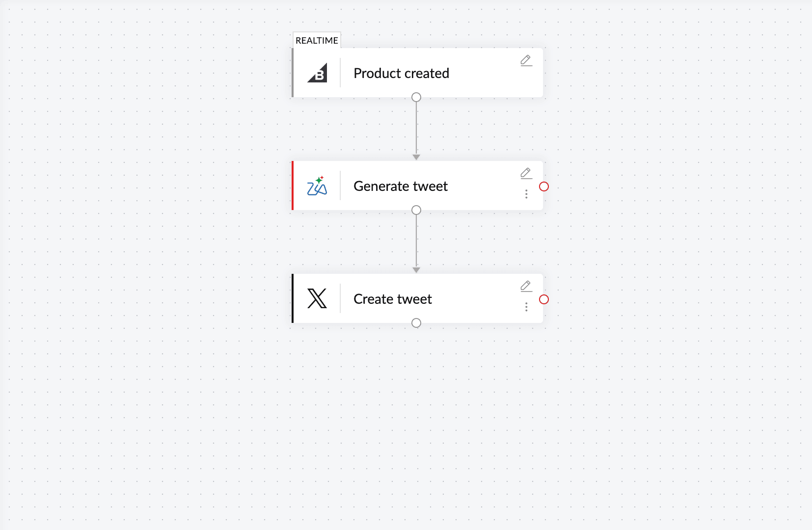Click output connector below Product created
This screenshot has width=812, height=530.
(x=416, y=97)
